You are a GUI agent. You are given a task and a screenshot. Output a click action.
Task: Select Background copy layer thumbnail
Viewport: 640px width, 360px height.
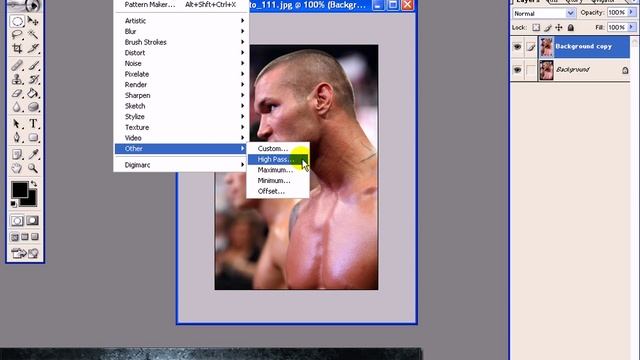coord(547,47)
